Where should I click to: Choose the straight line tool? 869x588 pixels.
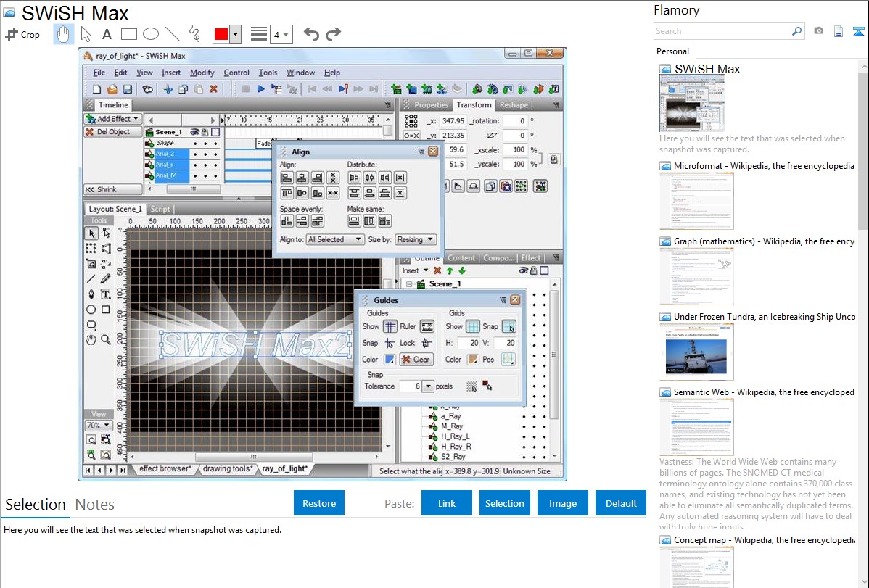(172, 34)
